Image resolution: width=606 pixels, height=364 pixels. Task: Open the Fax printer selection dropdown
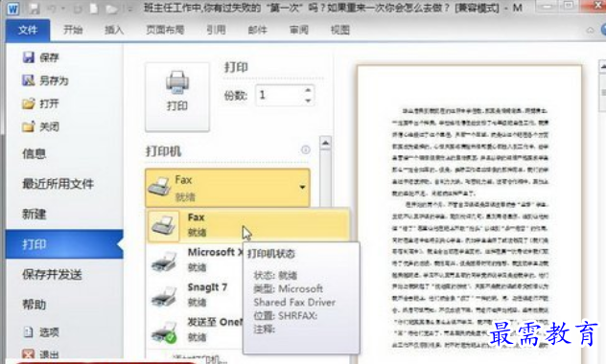click(x=227, y=188)
